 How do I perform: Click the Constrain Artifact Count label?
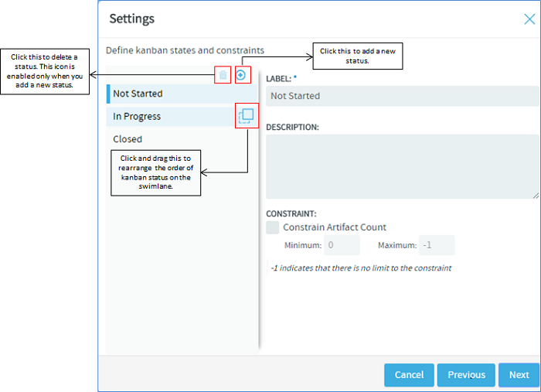click(335, 227)
